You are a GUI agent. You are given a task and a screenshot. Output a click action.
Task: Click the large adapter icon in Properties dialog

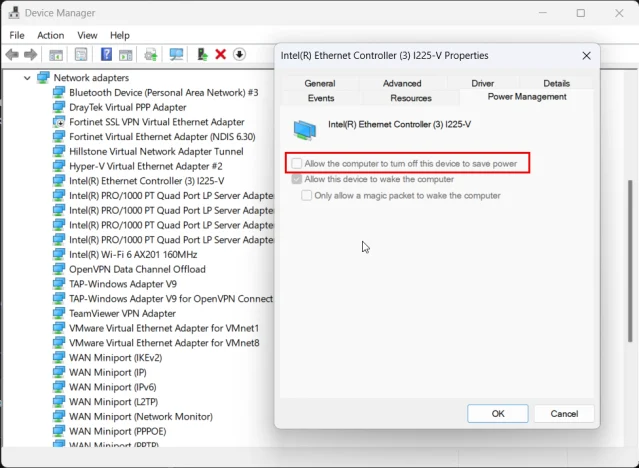pos(305,130)
